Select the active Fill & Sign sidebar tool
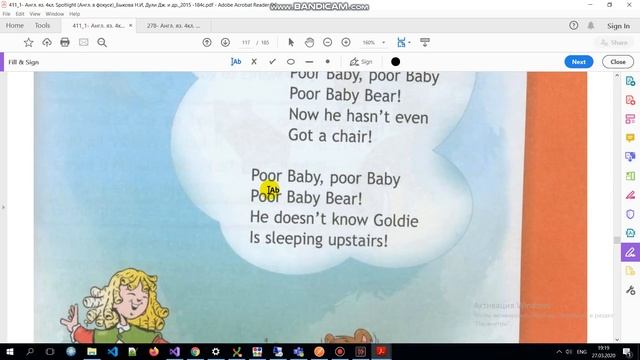 click(630, 252)
